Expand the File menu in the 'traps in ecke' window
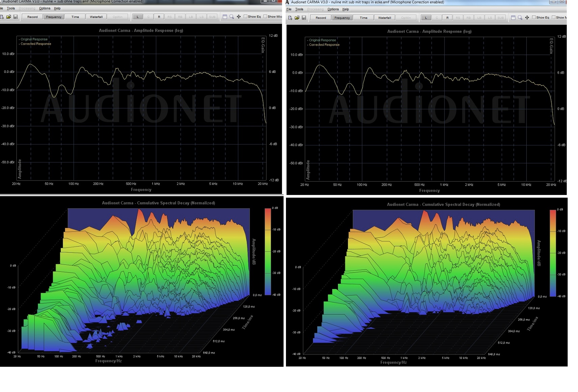 point(289,9)
